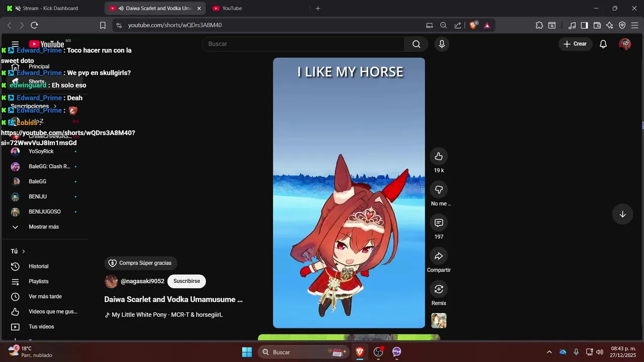
Task: Open a new browser tab
Action: coord(317,8)
